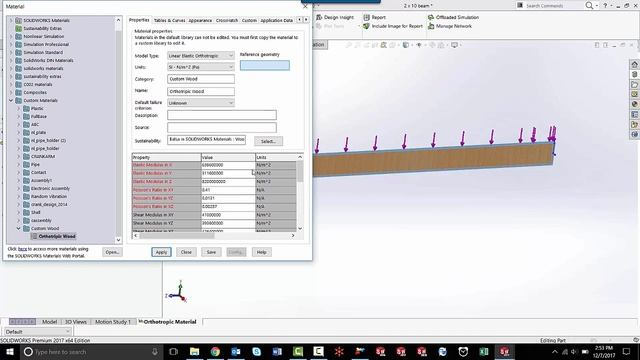Switch to the Properties tab
The image size is (640, 360).
139,20
